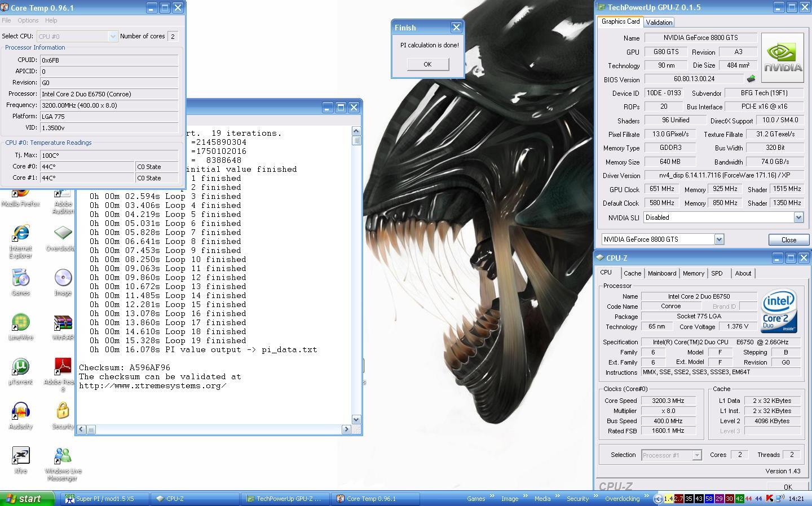Expand the Overclocking toolbar chevron
The width and height of the screenshot is (812, 506).
pyautogui.click(x=646, y=496)
